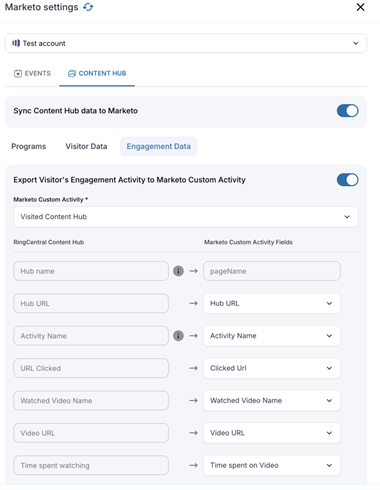The image size is (380, 490).
Task: Click the 'Marketo Custom Activity *' label
Action: pyautogui.click(x=51, y=199)
